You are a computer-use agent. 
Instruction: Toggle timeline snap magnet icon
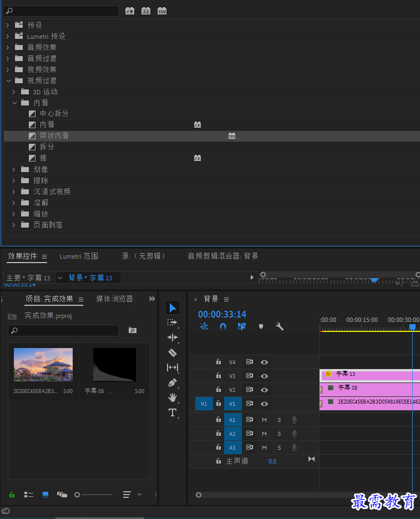(223, 327)
